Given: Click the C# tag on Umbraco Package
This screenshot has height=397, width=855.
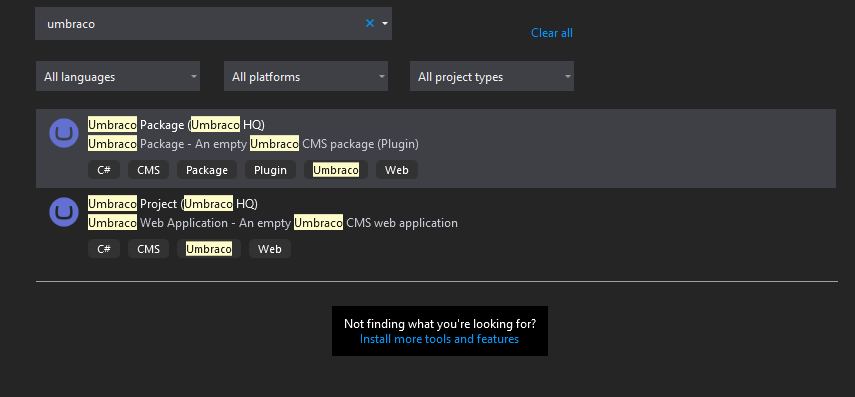Looking at the screenshot, I should click(104, 170).
